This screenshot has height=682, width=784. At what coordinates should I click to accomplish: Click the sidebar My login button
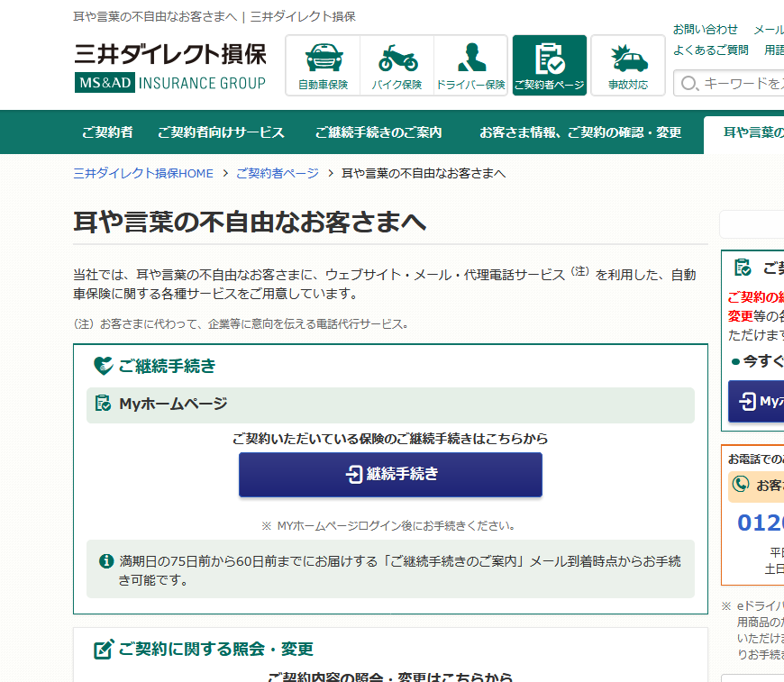756,402
